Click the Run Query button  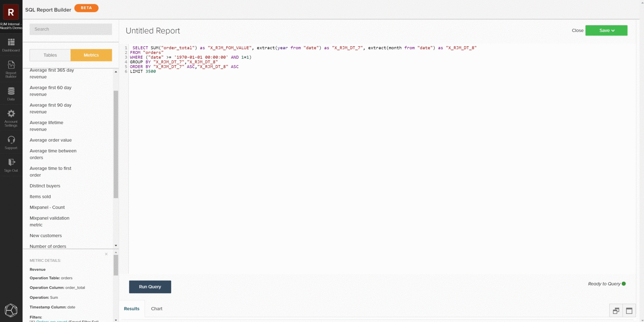click(x=150, y=286)
